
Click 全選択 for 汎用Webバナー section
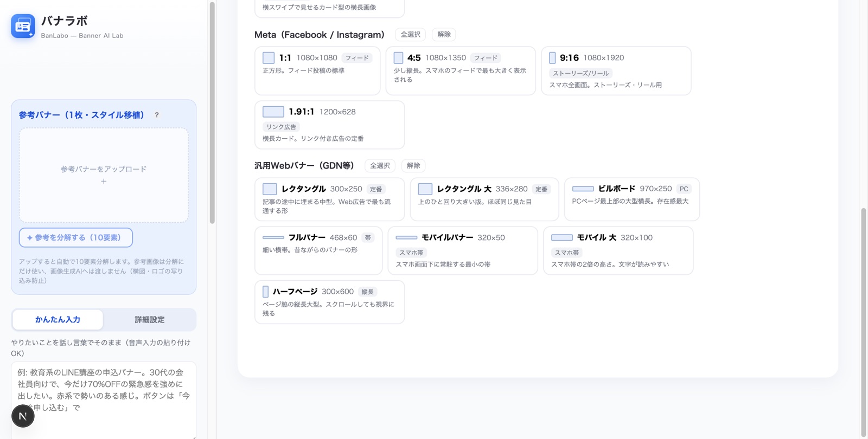click(x=380, y=166)
